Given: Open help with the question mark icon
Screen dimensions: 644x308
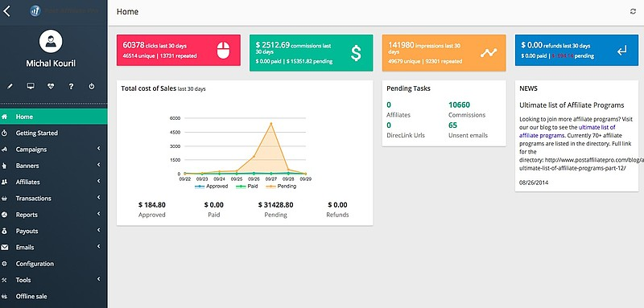Looking at the screenshot, I should pos(71,86).
